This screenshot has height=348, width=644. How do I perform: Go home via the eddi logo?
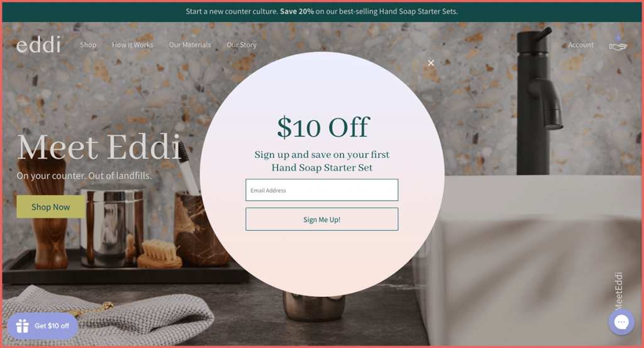(x=38, y=45)
